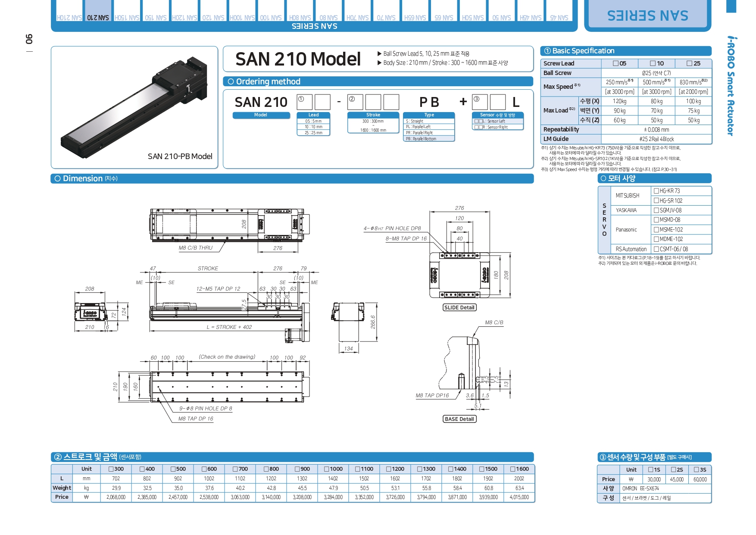Viewport: 756px width, 535px height.
Task: Check the MDME-102 motor box
Action: tap(656, 239)
